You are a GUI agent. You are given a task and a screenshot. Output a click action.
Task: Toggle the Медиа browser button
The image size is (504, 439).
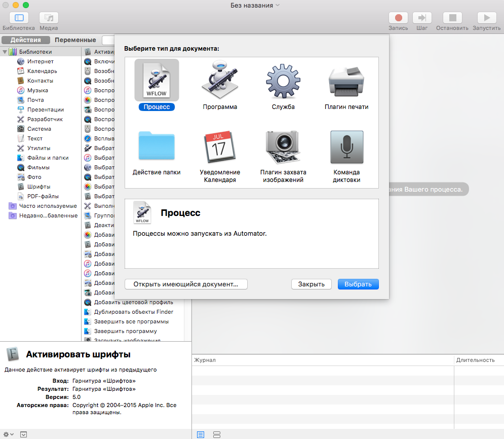pyautogui.click(x=49, y=18)
